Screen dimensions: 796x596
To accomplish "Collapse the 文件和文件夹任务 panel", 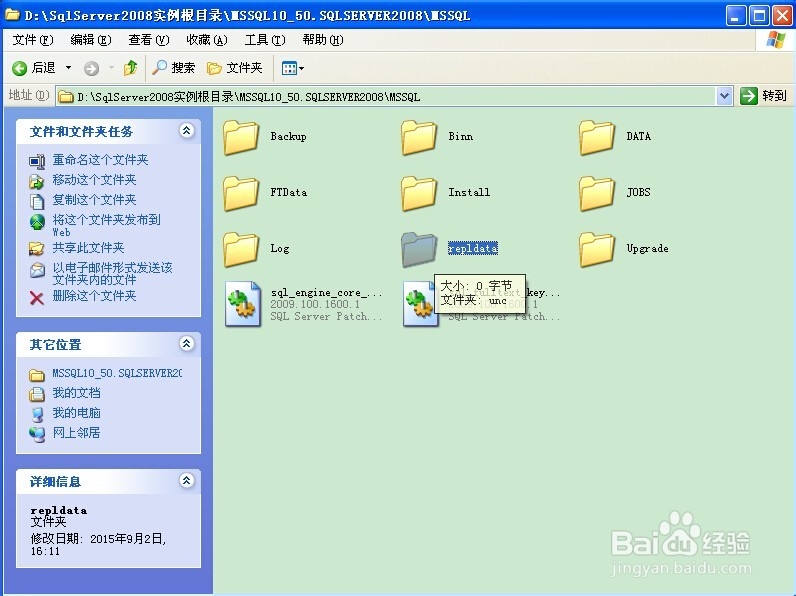I will (186, 130).
